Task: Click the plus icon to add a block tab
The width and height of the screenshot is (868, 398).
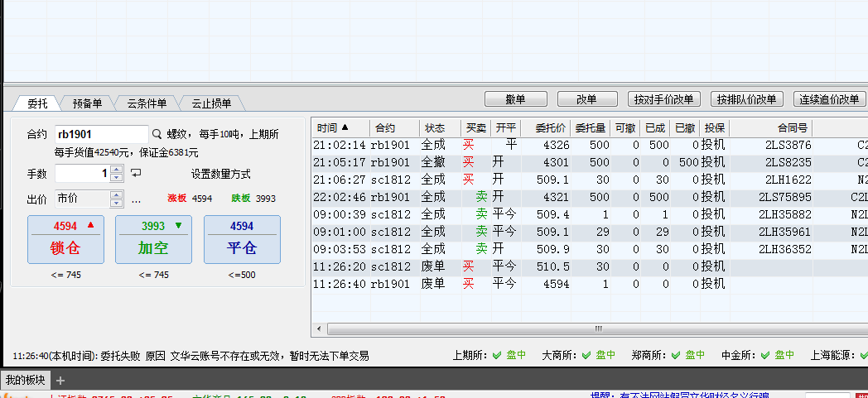Action: point(60,381)
